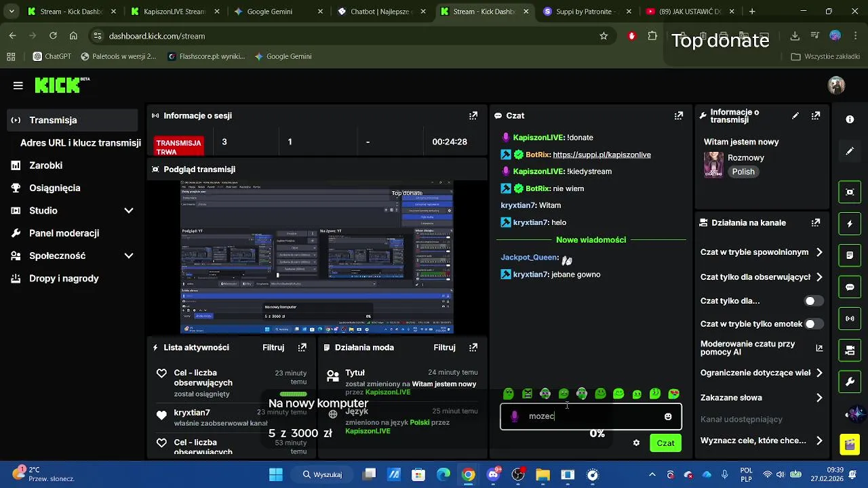Image resolution: width=868 pixels, height=488 pixels.
Task: Switch to the KapiszonLIVE Stream browser tab
Action: point(174,12)
